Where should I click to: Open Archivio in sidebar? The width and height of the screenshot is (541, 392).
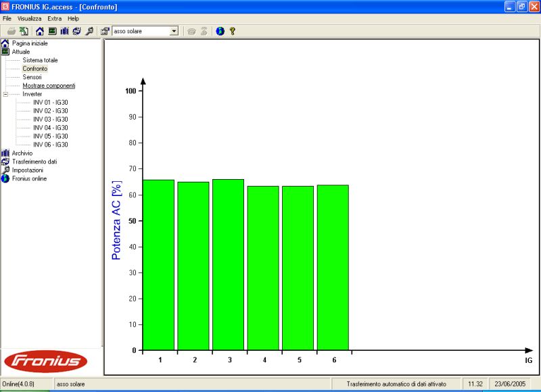tap(22, 153)
